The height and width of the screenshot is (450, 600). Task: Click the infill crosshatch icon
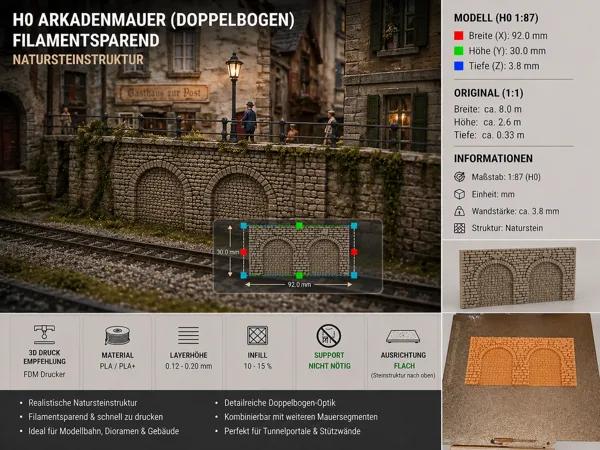(258, 336)
